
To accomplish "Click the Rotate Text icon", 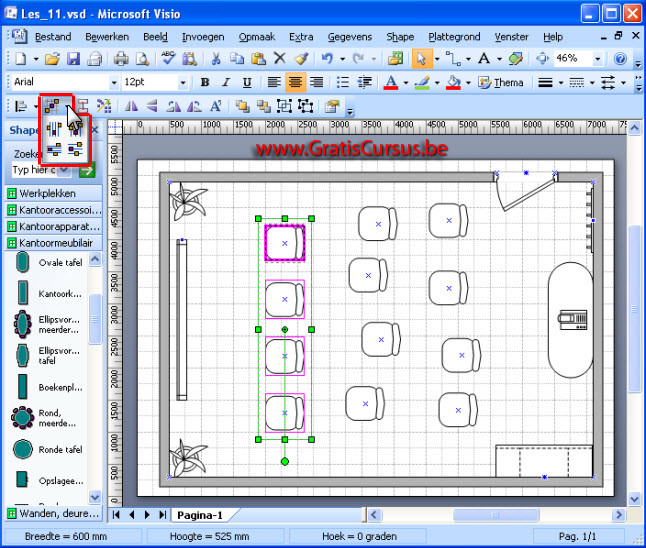I will pyautogui.click(x=216, y=106).
